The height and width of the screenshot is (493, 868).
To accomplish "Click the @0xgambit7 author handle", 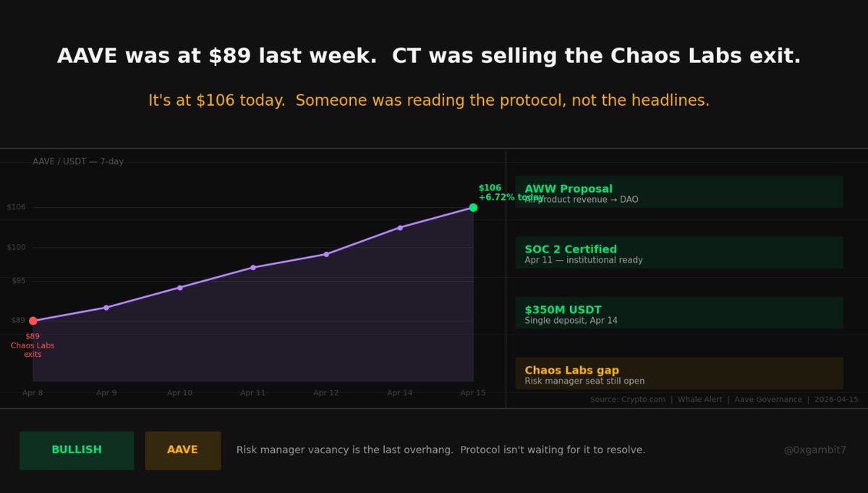I will tap(814, 450).
